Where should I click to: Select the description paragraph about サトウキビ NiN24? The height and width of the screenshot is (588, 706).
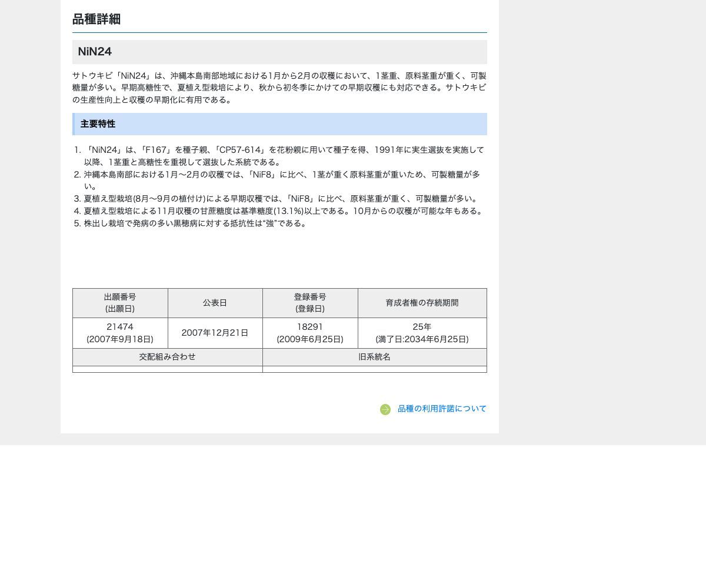point(279,88)
